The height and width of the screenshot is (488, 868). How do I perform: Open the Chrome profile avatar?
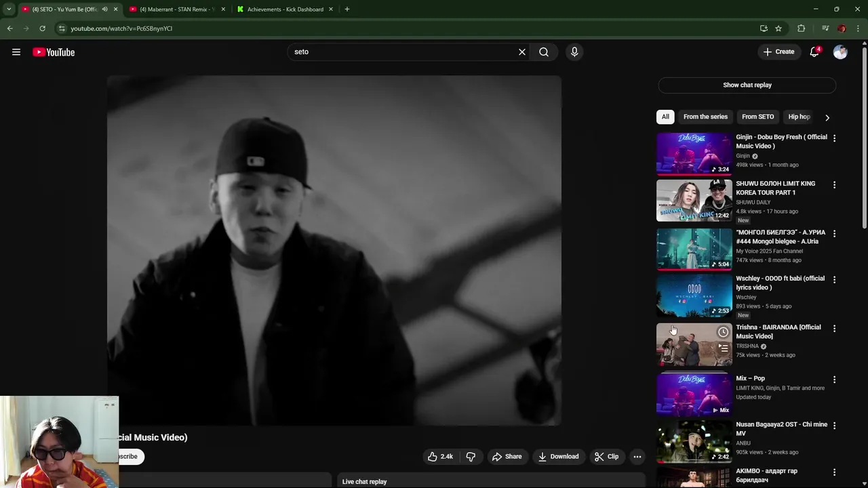842,28
